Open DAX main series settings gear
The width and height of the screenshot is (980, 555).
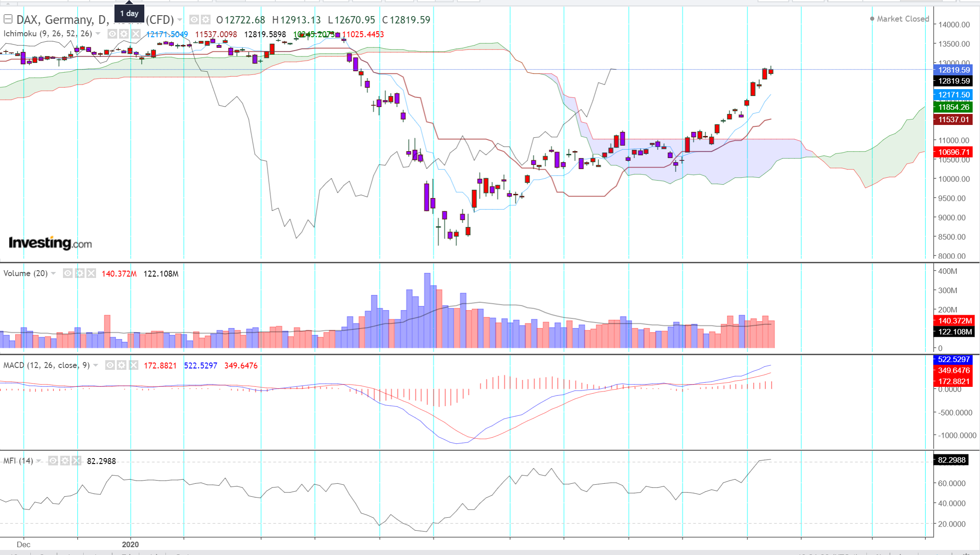205,20
